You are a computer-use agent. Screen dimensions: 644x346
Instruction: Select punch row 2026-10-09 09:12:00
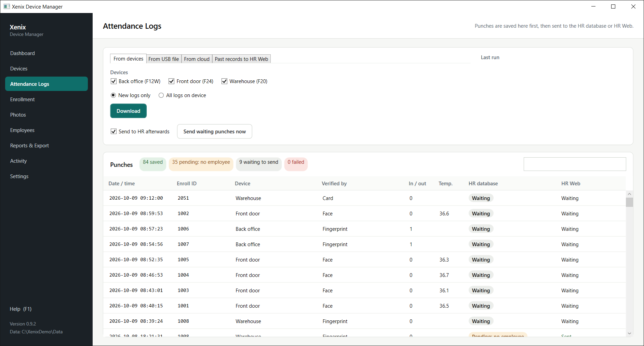click(x=364, y=198)
